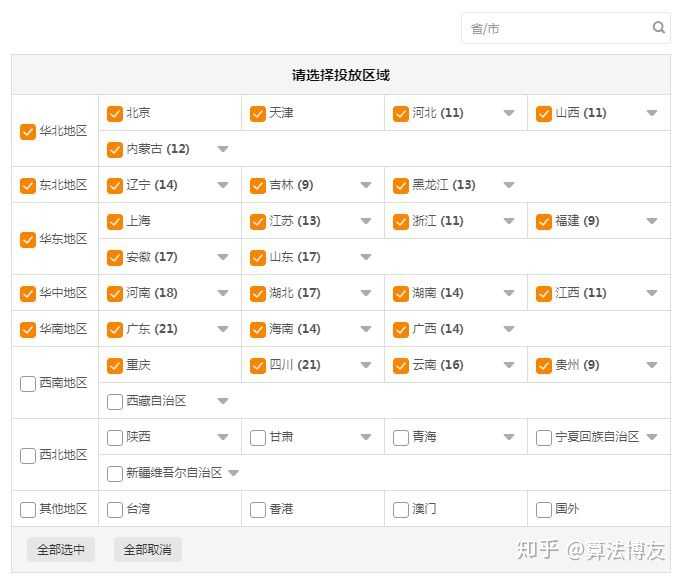Viewport: 682px width, 578px height.
Task: Click the 全部取消 button
Action: click(147, 549)
